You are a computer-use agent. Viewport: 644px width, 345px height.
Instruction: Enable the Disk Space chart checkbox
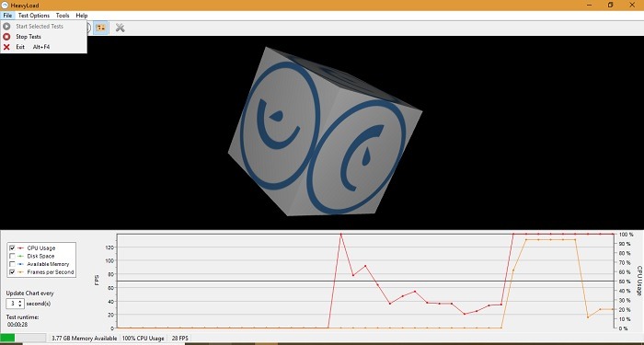point(12,256)
